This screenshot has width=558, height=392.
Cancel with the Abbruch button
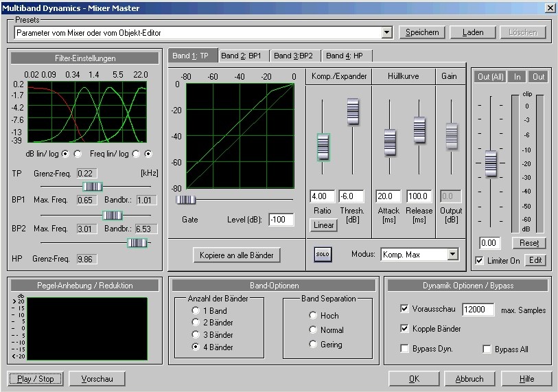click(x=469, y=379)
